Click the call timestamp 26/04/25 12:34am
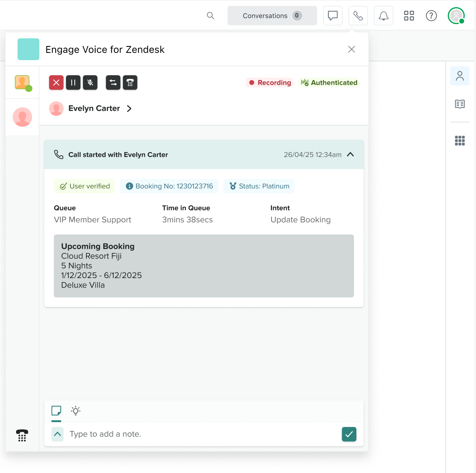 point(312,154)
